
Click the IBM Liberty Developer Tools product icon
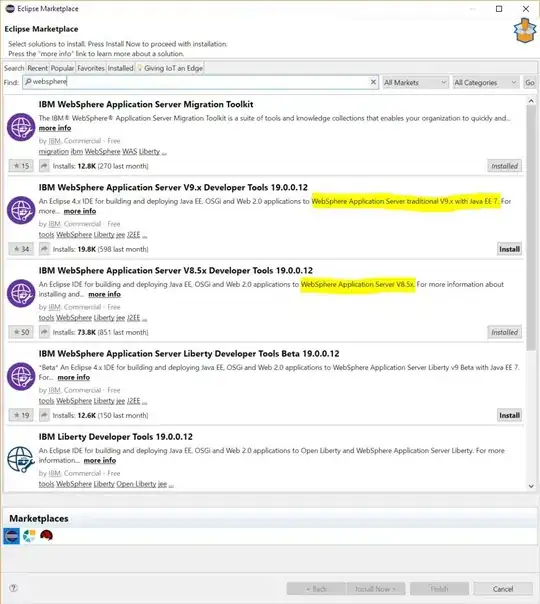21,459
